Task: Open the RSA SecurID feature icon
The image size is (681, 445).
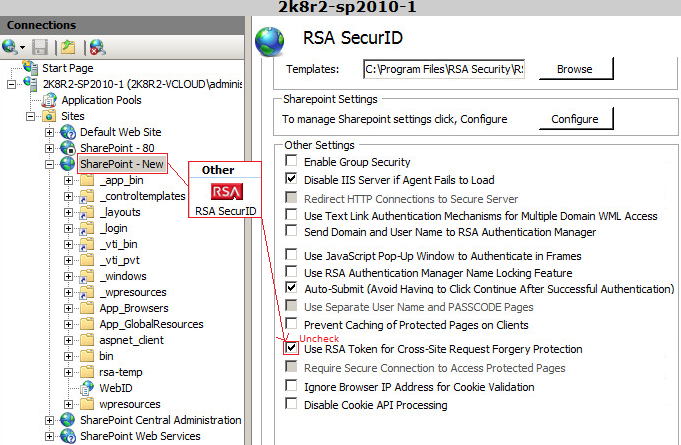Action: (225, 192)
